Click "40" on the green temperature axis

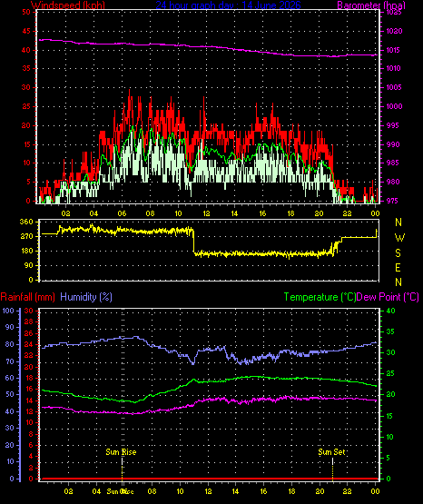(x=390, y=311)
